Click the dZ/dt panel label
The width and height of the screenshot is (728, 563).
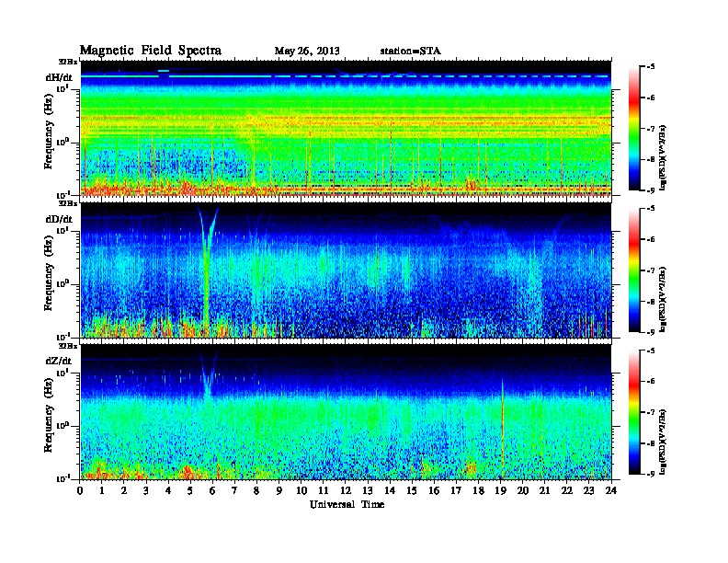[x=59, y=361]
